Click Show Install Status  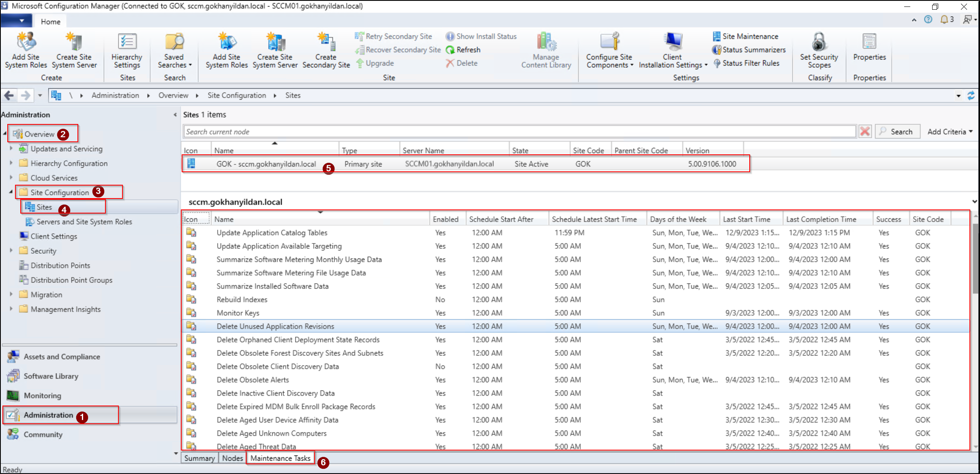[x=481, y=36]
